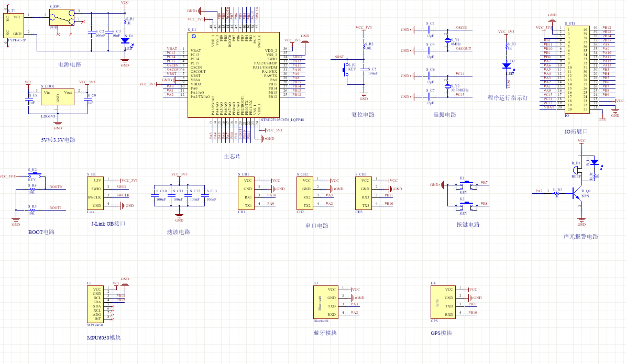Select the S_CH3 serial connector block

tap(364, 193)
